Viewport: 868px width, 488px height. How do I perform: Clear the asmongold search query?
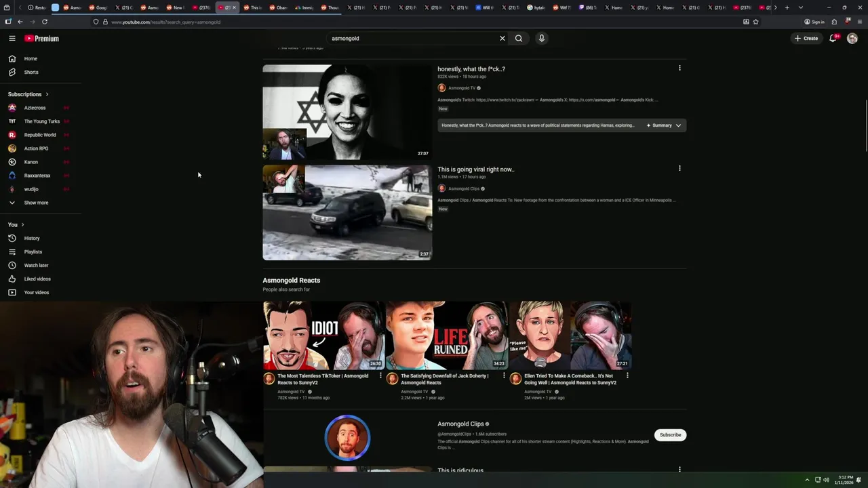(502, 39)
